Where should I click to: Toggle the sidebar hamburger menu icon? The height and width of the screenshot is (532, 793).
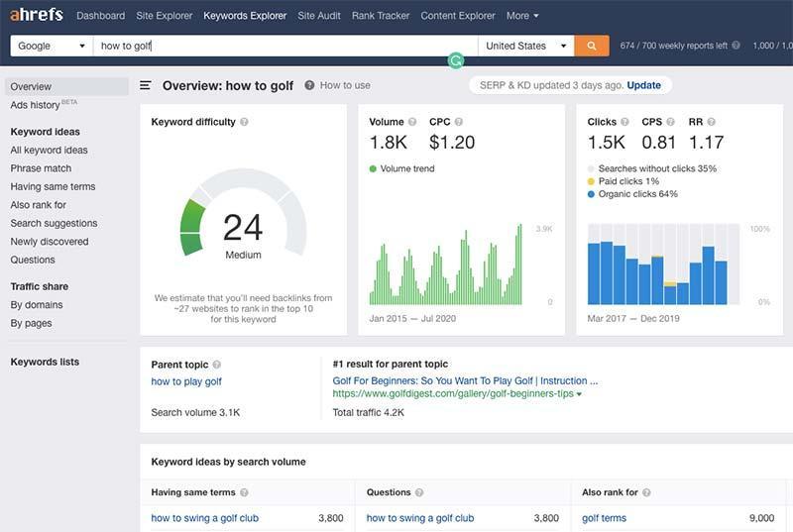click(146, 85)
